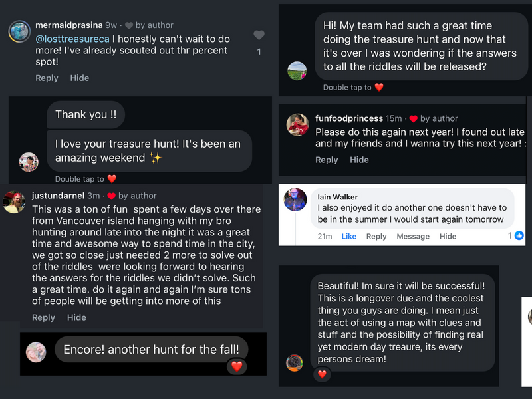Click mermaidprasina's profile avatar

click(x=19, y=31)
